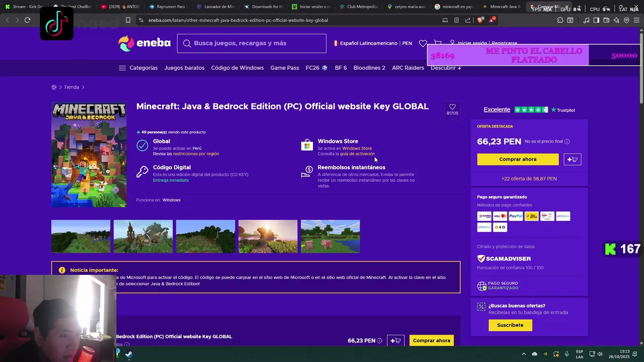This screenshot has width=644, height=362.
Task: Click the NVIDIA tray icon
Action: (x=545, y=354)
